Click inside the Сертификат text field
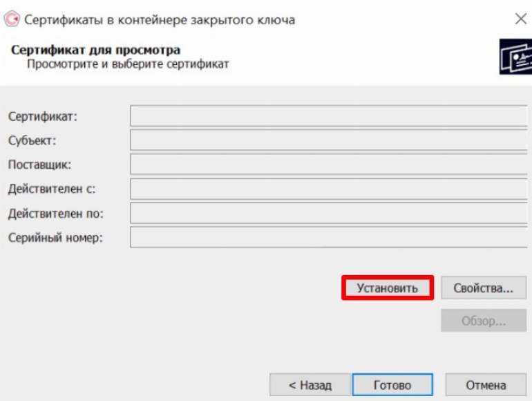The image size is (532, 401). (x=328, y=115)
